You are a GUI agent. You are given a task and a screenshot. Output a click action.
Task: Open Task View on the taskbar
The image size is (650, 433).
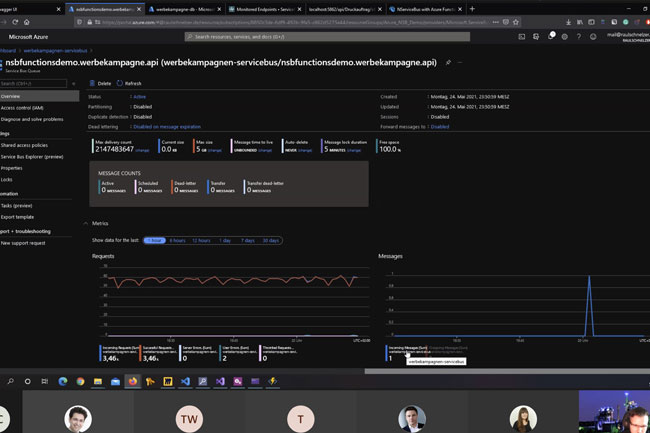click(45, 381)
